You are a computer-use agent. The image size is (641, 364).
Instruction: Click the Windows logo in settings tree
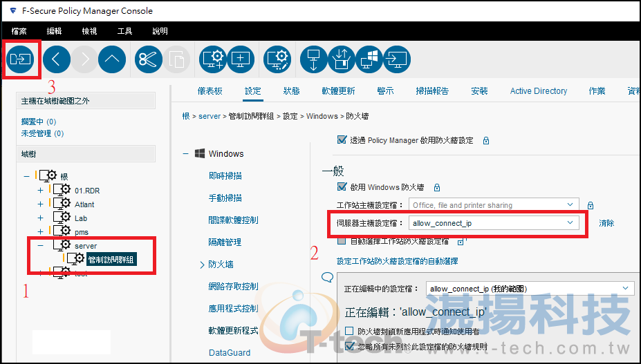click(200, 153)
